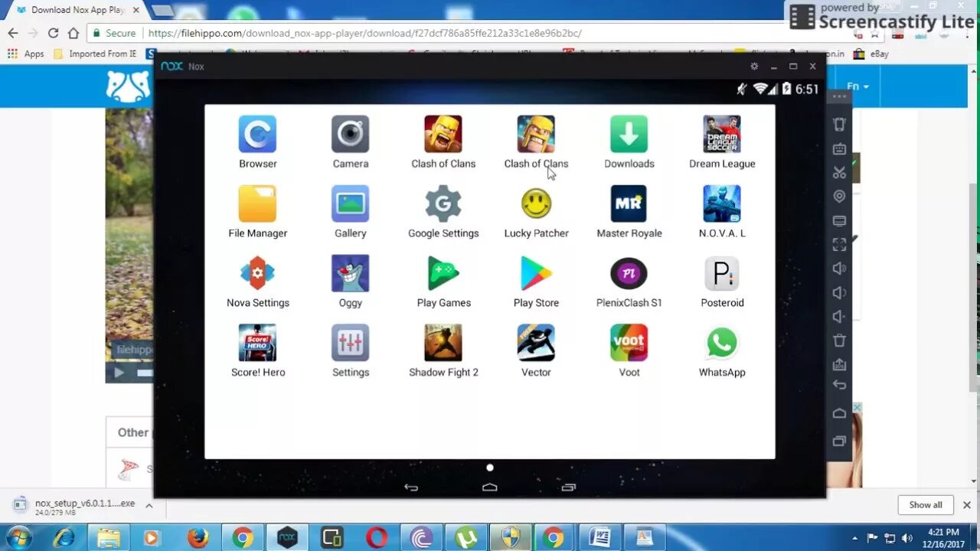Open Imported From IE bookmarks folder
Image resolution: width=980 pixels, height=551 pixels.
[96, 54]
